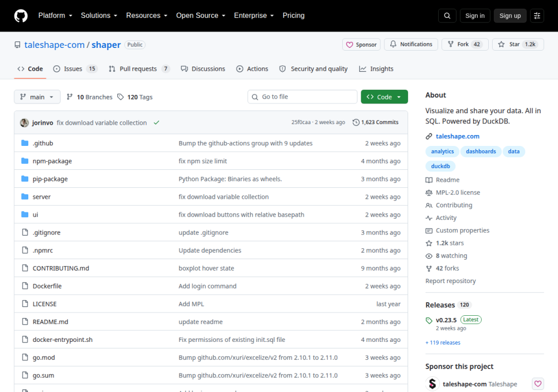Viewport: 558px width, 392px height.
Task: Click the LICENSE file icon
Action: pos(25,304)
